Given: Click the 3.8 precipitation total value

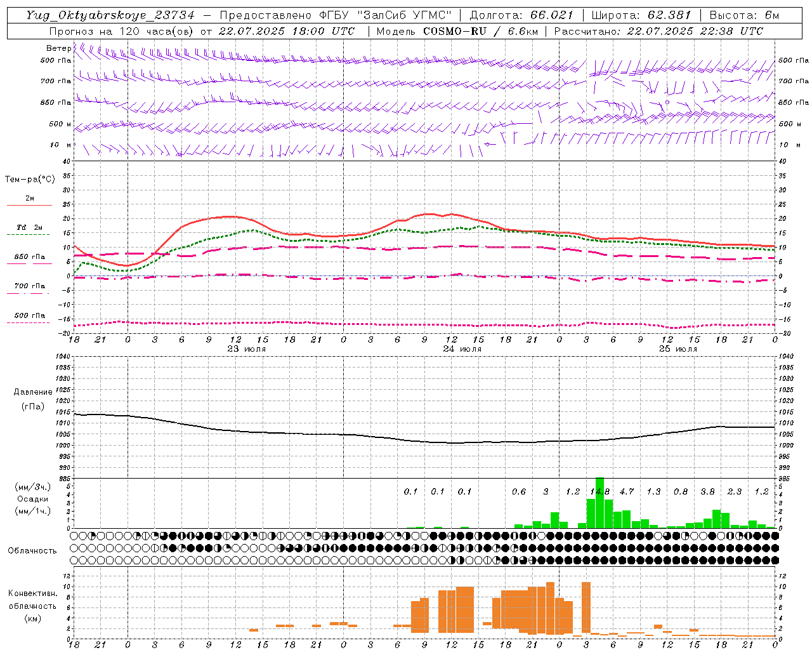Looking at the screenshot, I should point(707,491).
